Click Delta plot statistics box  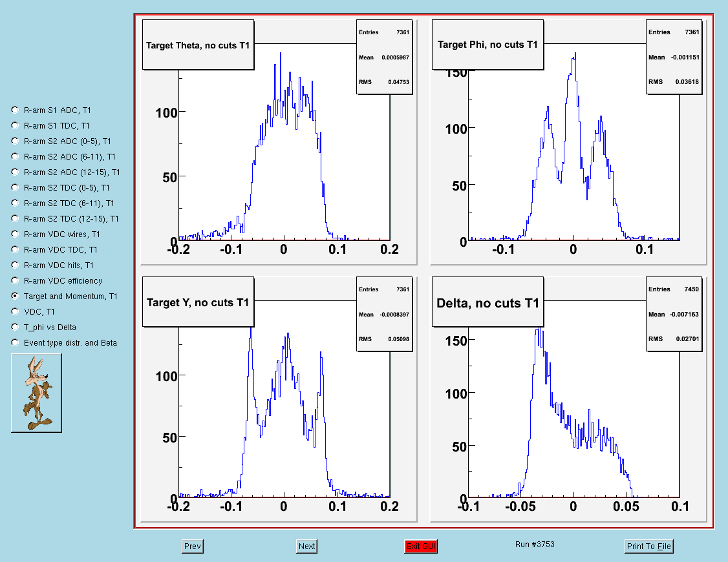coord(674,314)
